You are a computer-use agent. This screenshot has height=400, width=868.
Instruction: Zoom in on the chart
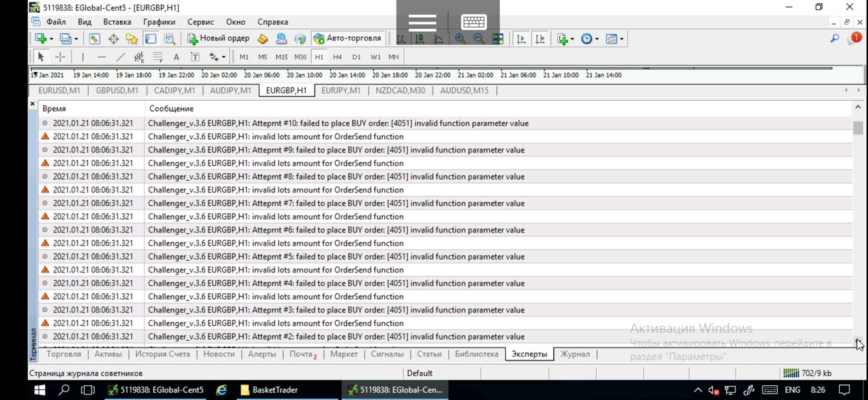(460, 39)
